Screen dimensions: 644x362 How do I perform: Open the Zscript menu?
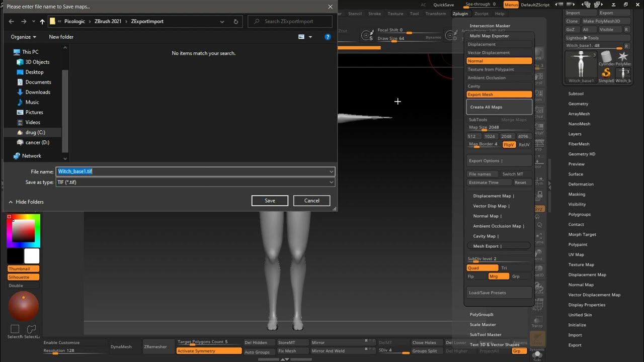[481, 14]
